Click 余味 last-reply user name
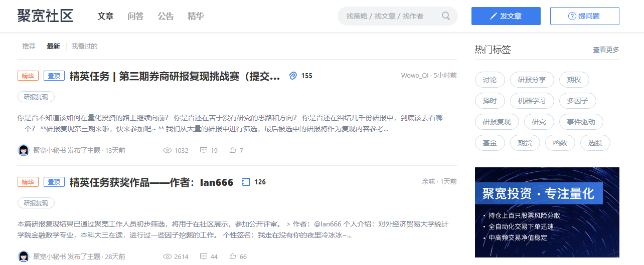The height and width of the screenshot is (265, 644). 428,182
